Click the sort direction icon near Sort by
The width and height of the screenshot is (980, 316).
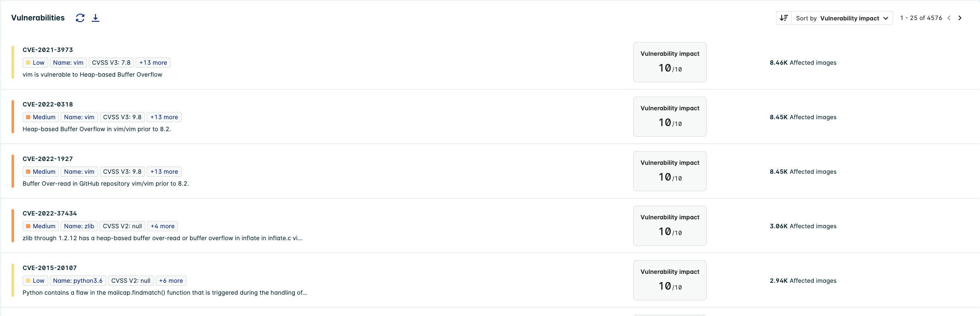[784, 17]
